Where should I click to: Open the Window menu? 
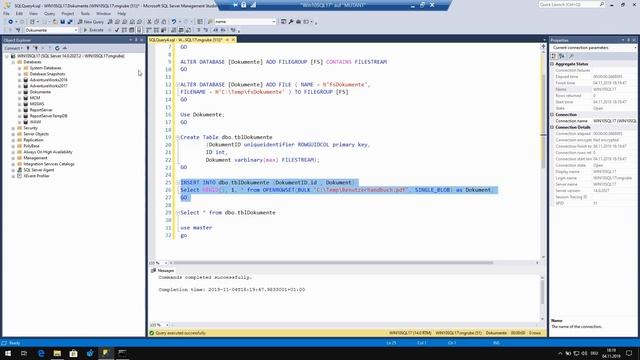[103, 13]
